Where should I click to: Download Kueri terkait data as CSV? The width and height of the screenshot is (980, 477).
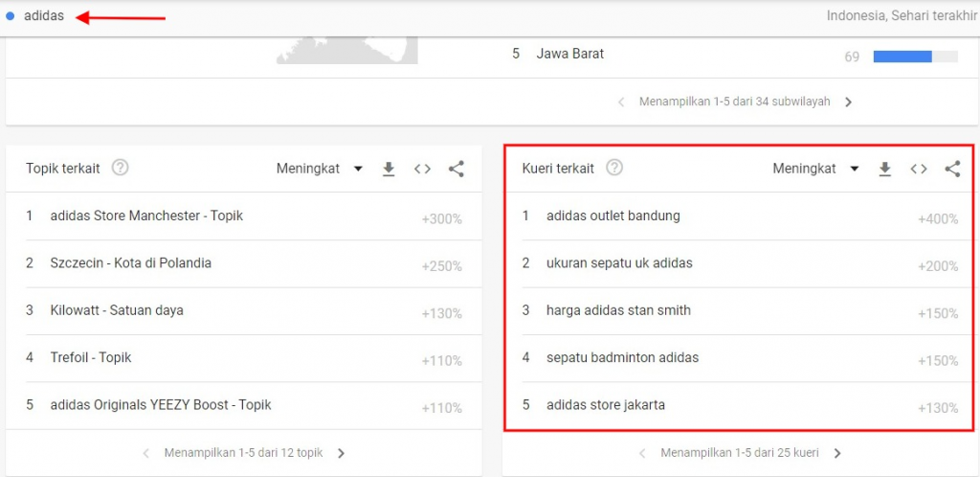click(885, 169)
